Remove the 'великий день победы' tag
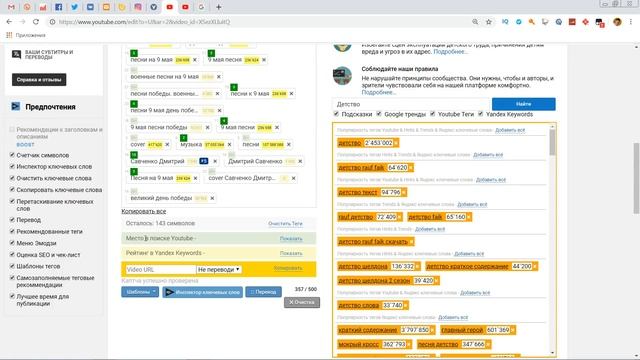This screenshot has width=640, height=360. click(212, 198)
